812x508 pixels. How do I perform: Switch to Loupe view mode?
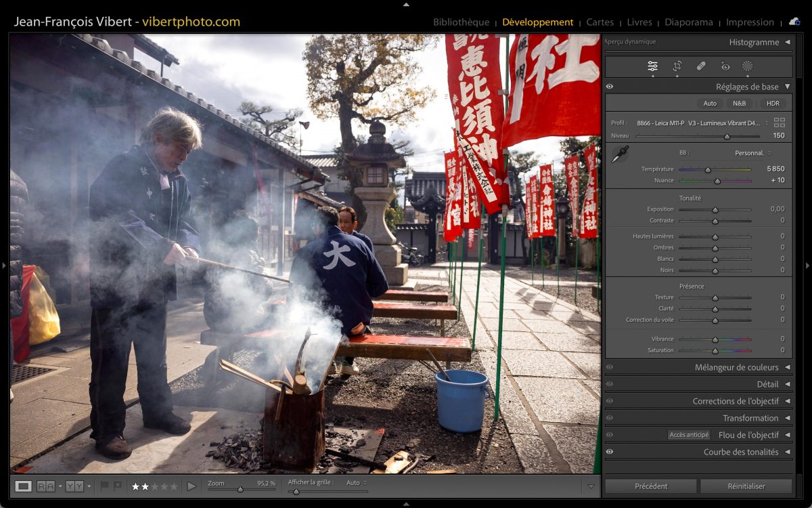tap(24, 486)
